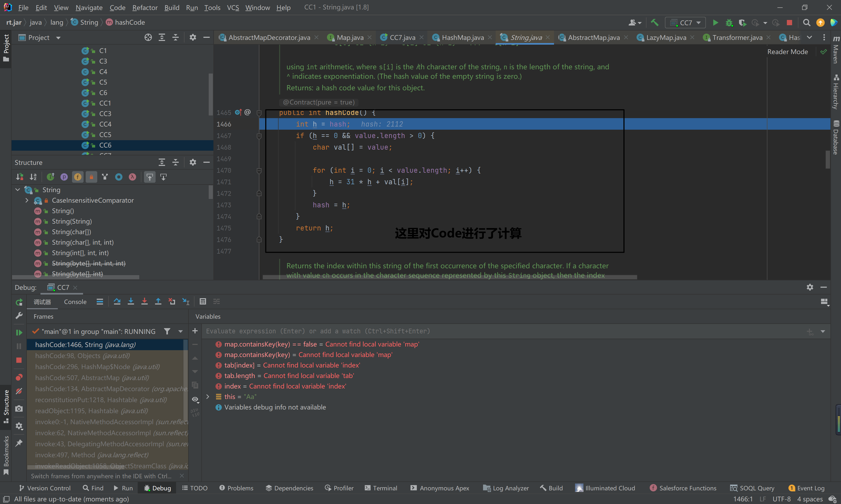Open the Refactor menu
The width and height of the screenshot is (841, 504).
tap(145, 7)
